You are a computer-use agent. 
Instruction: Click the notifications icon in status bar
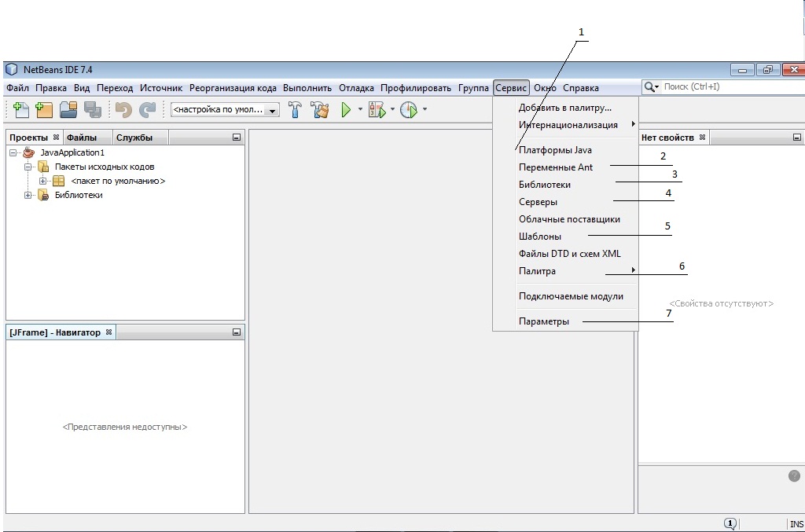[730, 524]
